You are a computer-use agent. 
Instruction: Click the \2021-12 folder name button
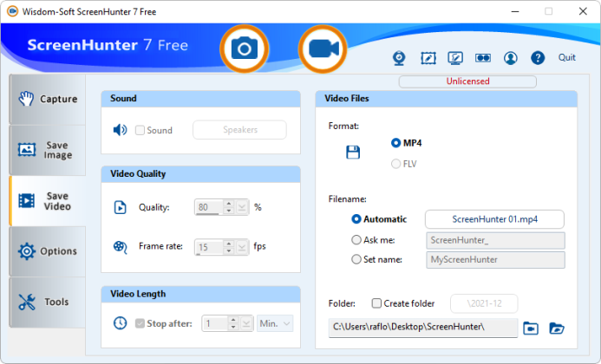point(484,303)
